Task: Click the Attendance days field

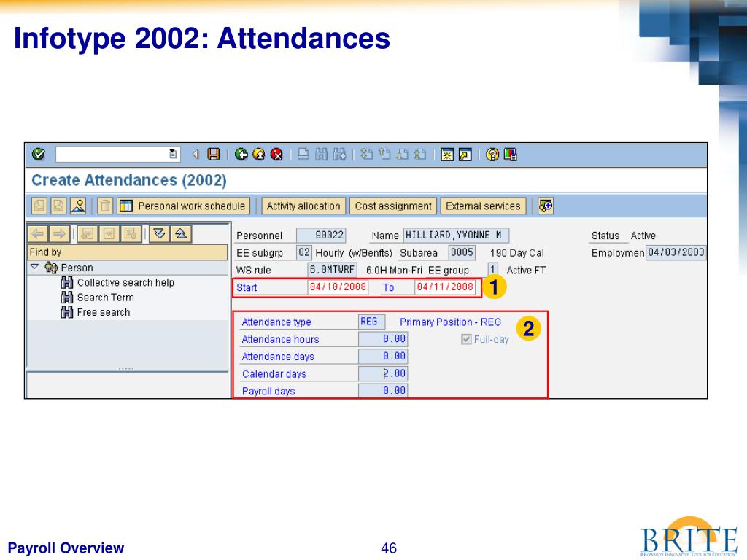Action: (x=382, y=356)
